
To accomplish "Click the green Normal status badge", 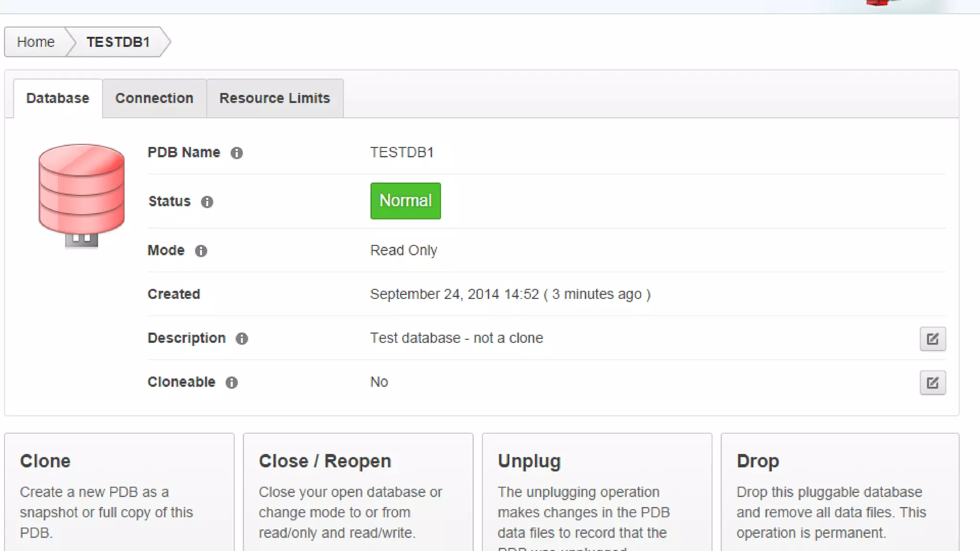I will coord(405,201).
